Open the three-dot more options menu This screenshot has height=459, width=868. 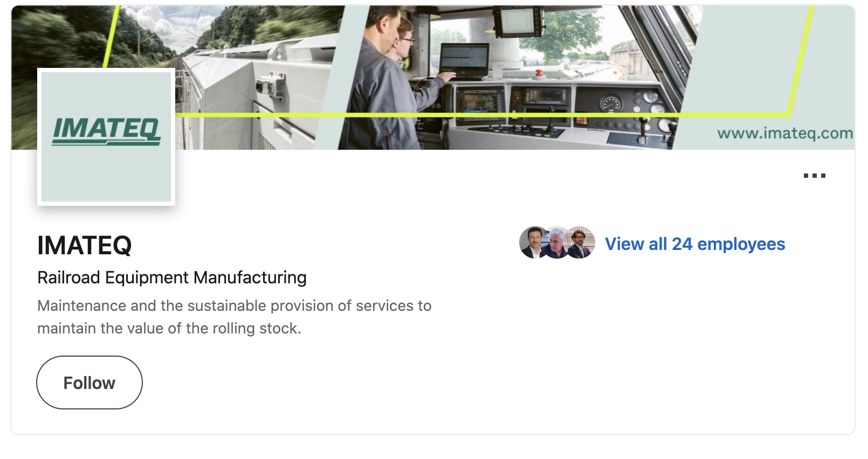coord(814,176)
